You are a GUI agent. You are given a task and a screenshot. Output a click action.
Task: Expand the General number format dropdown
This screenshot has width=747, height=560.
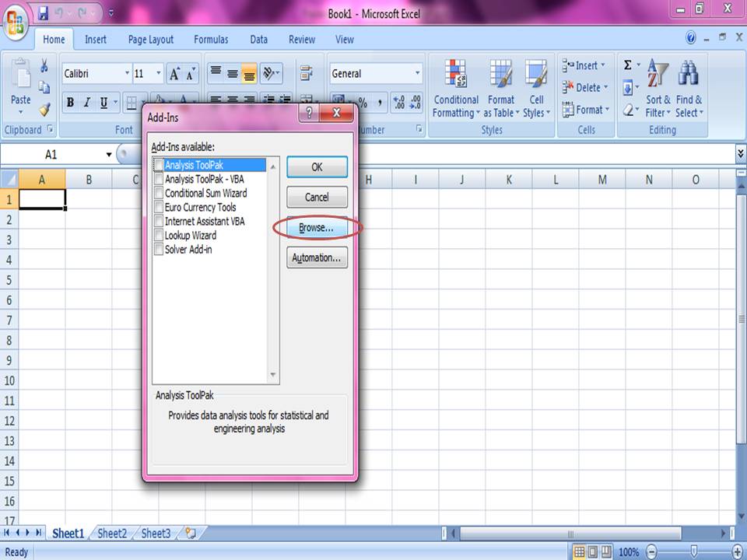(x=417, y=73)
